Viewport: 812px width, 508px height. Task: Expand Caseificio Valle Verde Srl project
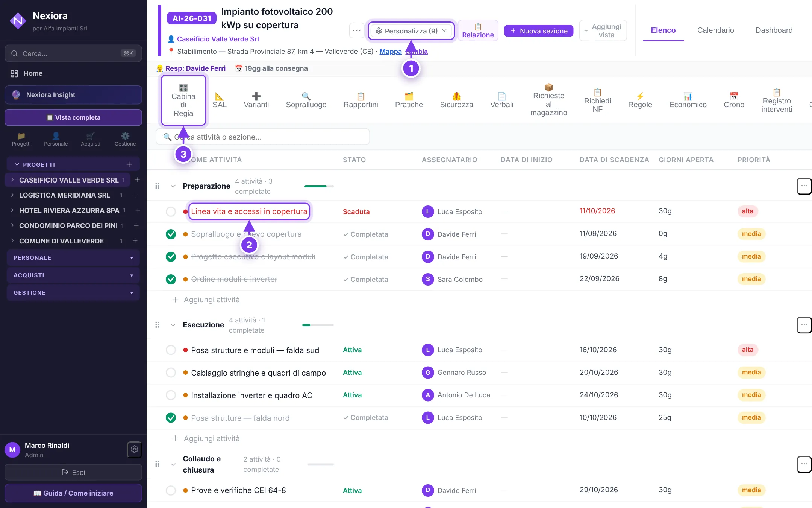[12, 180]
